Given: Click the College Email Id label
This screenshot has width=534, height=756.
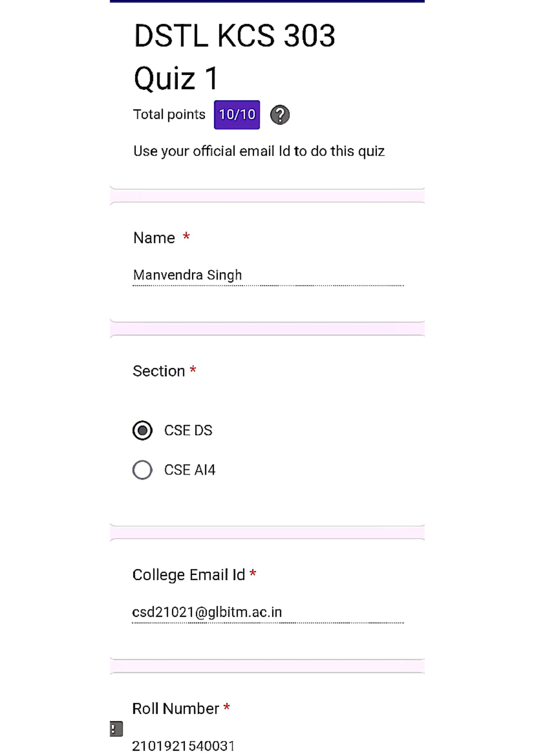Looking at the screenshot, I should click(189, 575).
